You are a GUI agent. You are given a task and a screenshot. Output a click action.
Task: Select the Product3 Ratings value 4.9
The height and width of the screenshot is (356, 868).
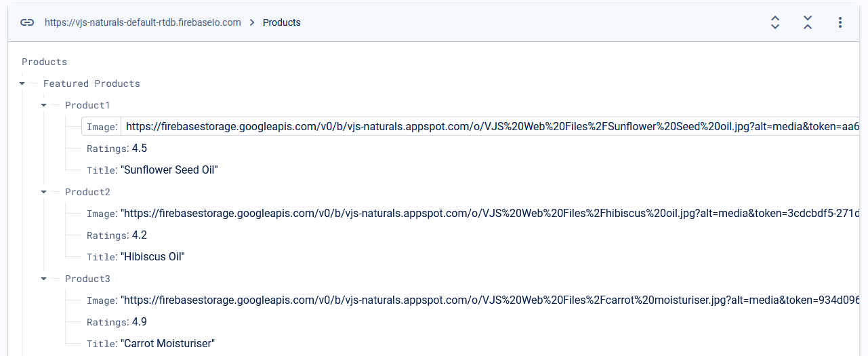(x=140, y=322)
